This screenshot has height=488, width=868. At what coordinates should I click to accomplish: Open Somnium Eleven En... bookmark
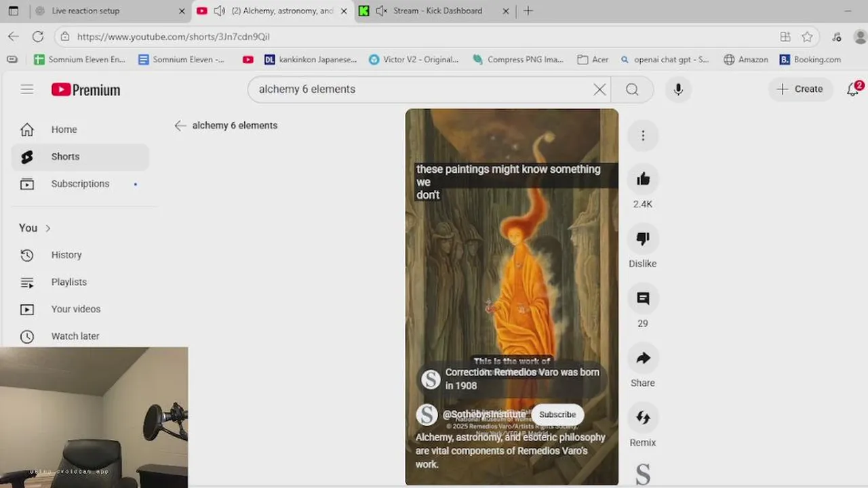coord(79,60)
